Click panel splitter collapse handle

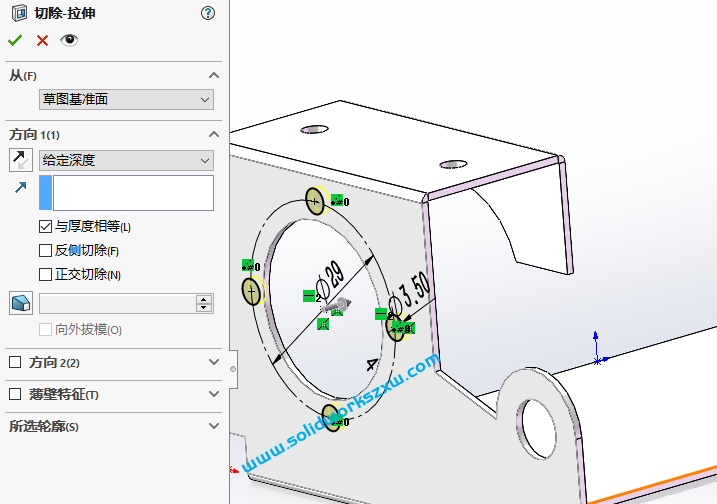233,369
